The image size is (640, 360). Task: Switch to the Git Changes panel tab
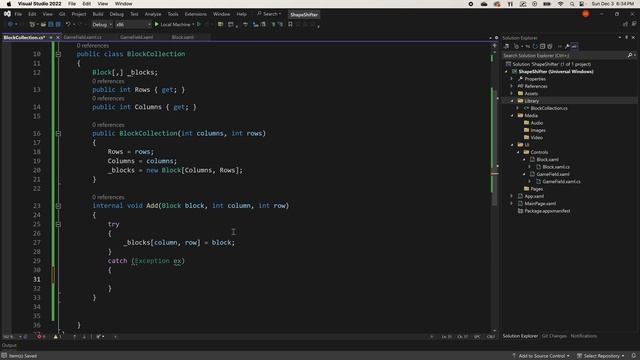point(554,336)
